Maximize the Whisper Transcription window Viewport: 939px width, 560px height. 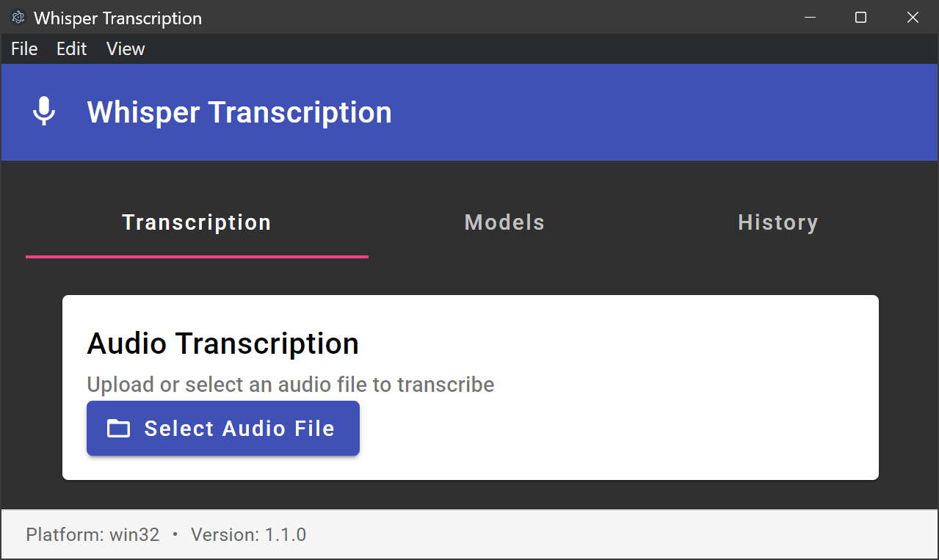pos(861,17)
